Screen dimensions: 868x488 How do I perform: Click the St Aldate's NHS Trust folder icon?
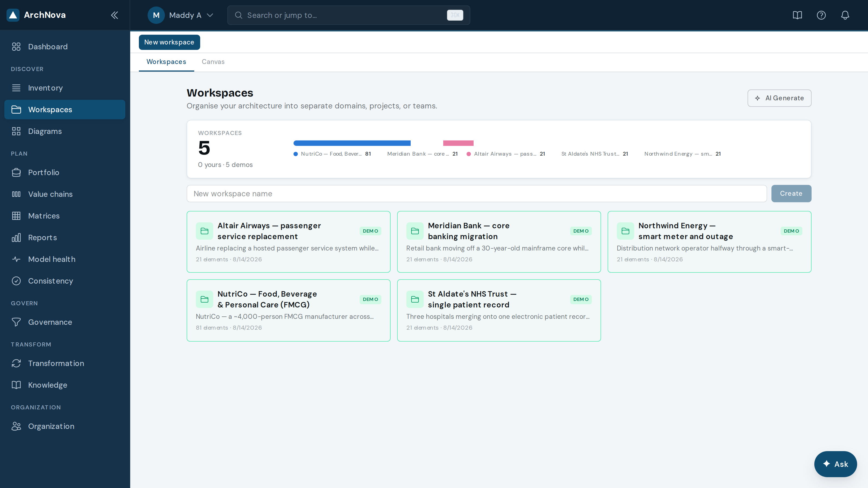(415, 299)
